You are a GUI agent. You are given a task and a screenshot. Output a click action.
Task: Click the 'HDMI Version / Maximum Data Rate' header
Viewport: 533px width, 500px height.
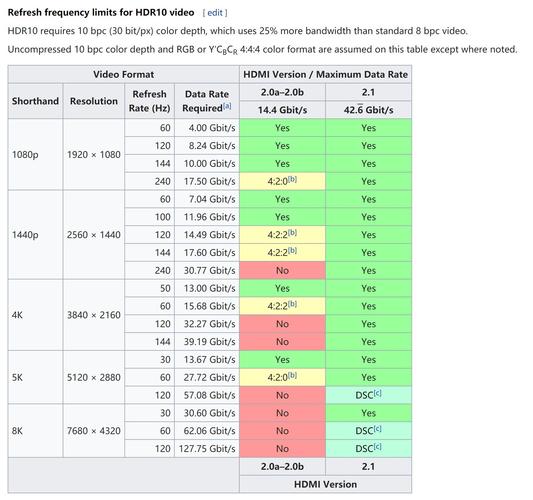point(326,74)
